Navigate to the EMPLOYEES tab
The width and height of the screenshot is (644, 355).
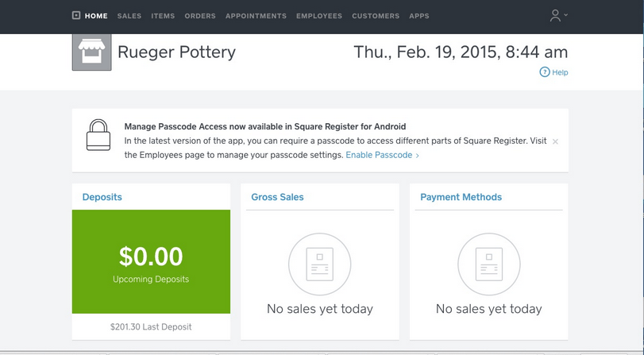[319, 16]
